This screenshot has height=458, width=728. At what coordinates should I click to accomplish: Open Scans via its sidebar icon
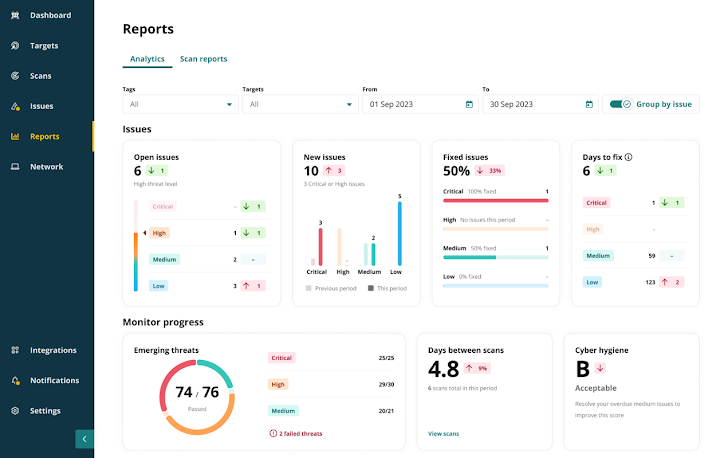[x=15, y=76]
